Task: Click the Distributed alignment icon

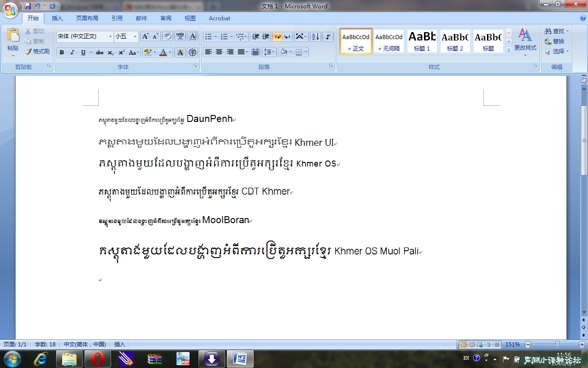Action: coord(255,52)
